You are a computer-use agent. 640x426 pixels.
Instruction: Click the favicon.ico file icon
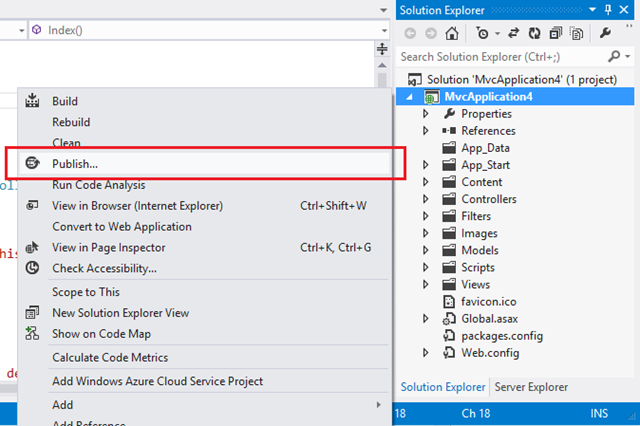[449, 302]
